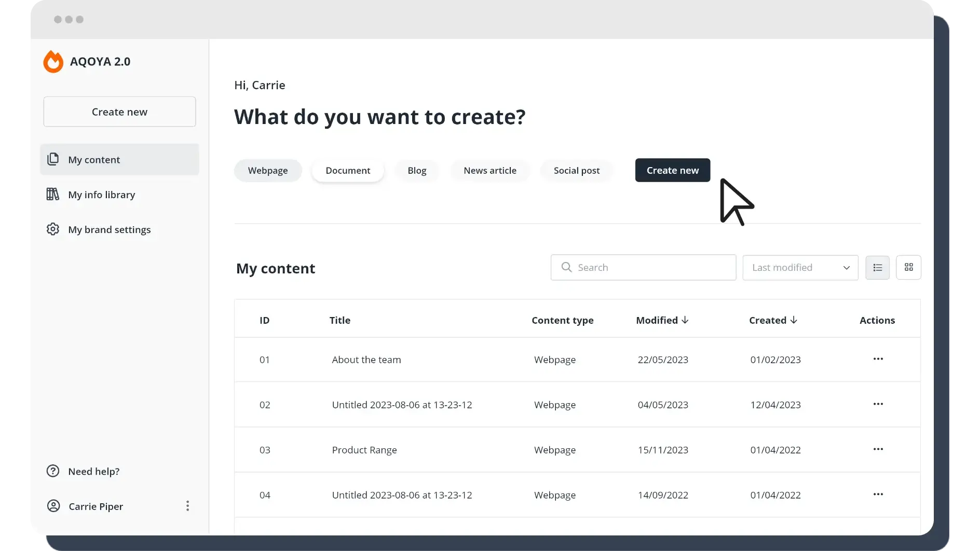Screen dimensions: 980x551
Task: Click the AQOYA flame logo
Action: (x=53, y=62)
